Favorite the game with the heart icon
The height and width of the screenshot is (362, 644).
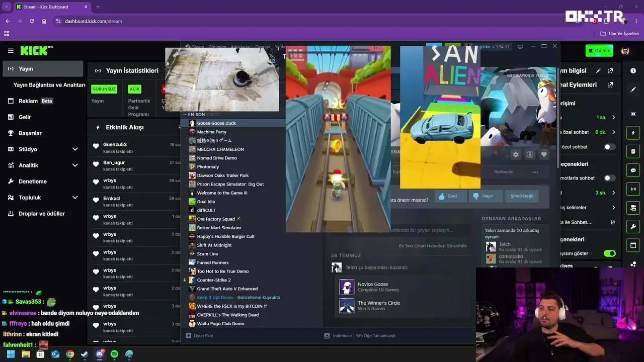click(544, 155)
